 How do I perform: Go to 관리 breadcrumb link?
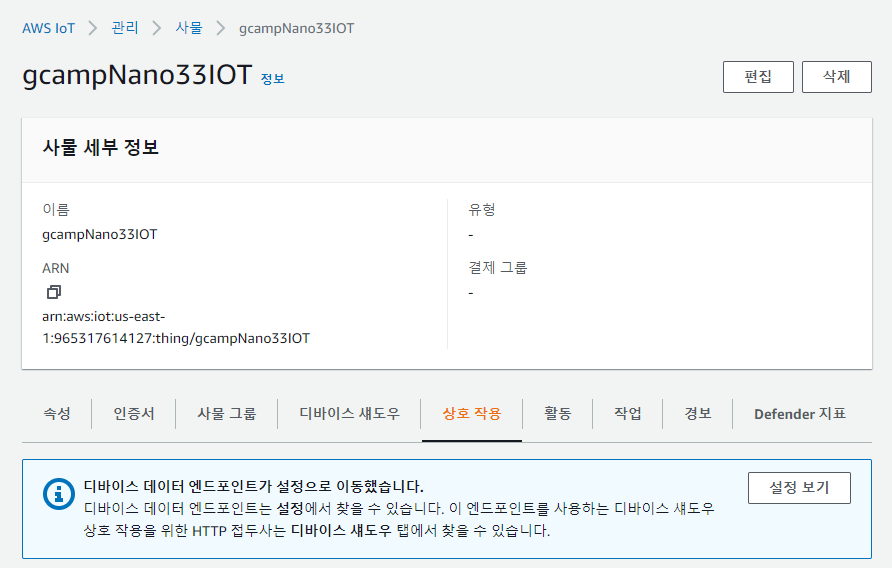tap(125, 27)
